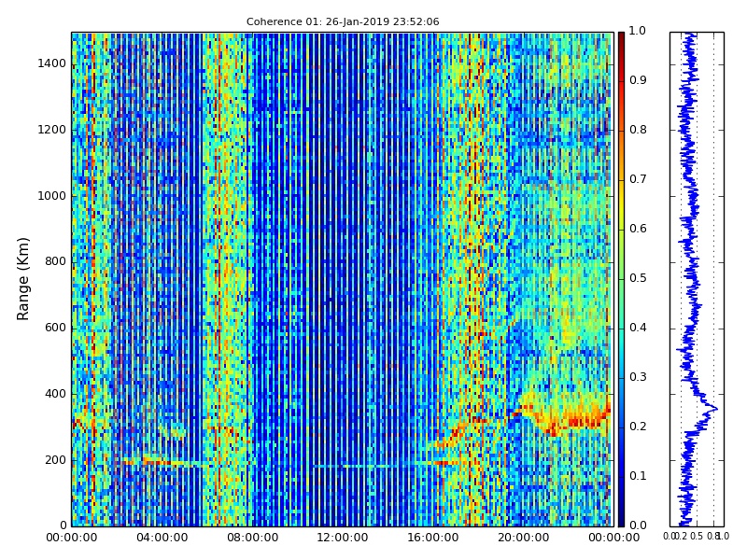Click the 'Range (Km)' y-axis label
The width and height of the screenshot is (747, 560).
point(22,279)
